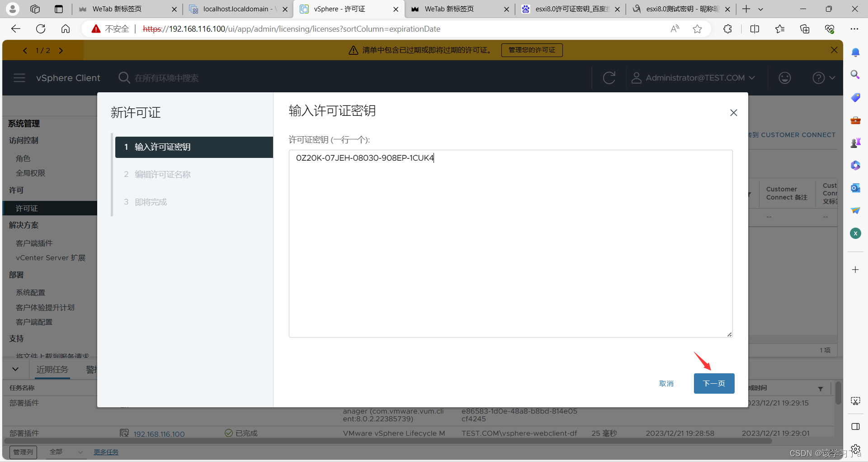868x462 pixels.
Task: Open Edge sidebar search icon
Action: (855, 75)
